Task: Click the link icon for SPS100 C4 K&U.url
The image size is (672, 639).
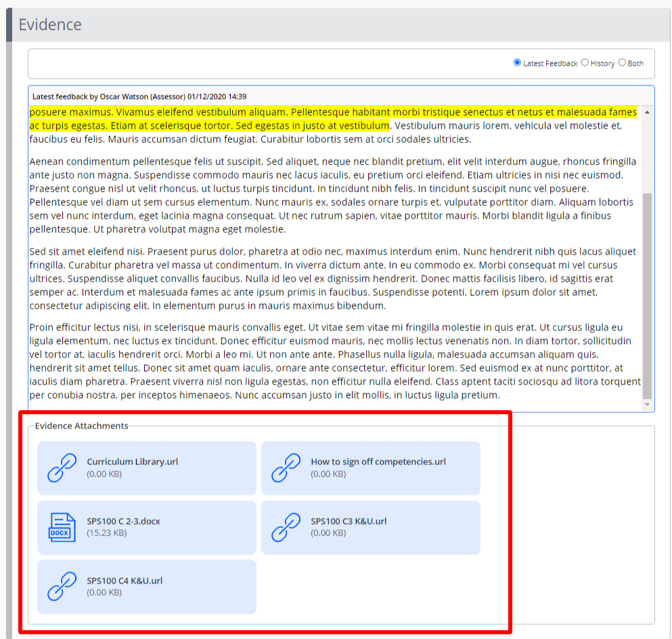Action: (62, 586)
